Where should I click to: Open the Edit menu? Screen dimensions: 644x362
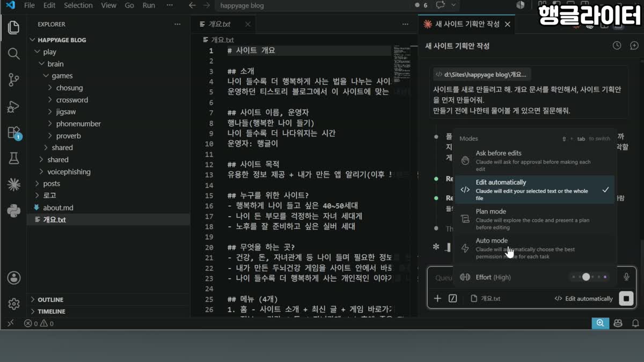click(x=49, y=5)
